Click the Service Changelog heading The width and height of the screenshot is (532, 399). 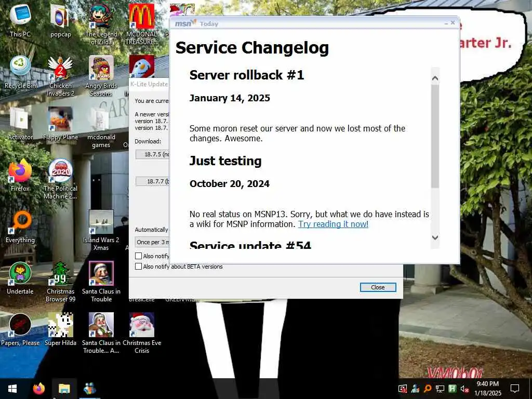(x=252, y=47)
